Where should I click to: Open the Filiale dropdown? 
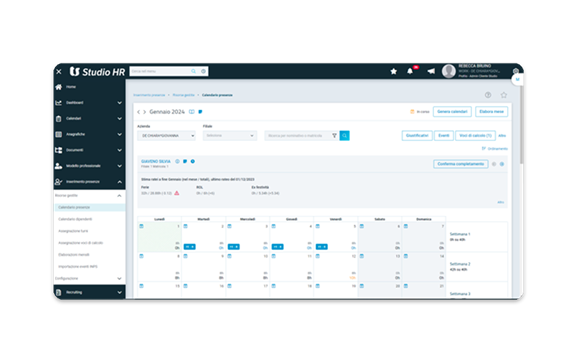230,136
